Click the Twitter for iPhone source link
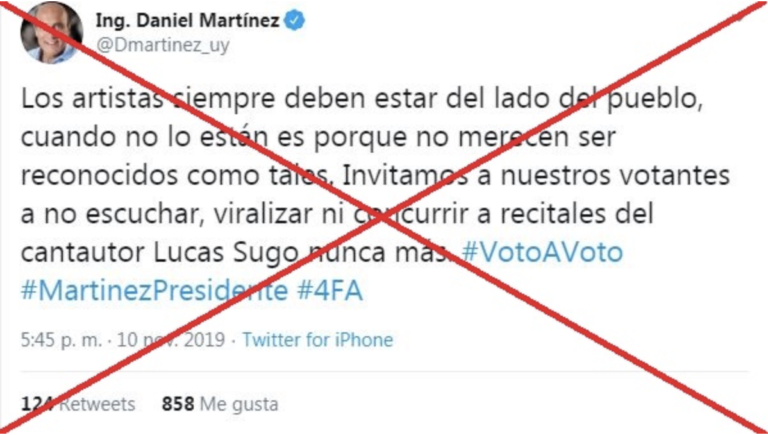 [318, 339]
